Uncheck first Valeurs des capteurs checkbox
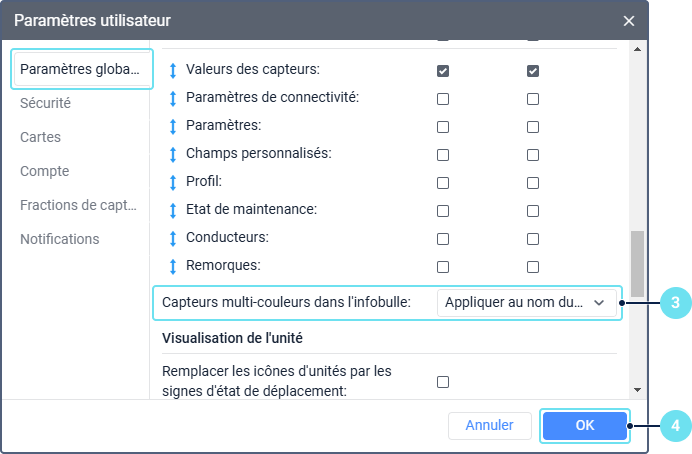This screenshot has height=454, width=692. 443,71
